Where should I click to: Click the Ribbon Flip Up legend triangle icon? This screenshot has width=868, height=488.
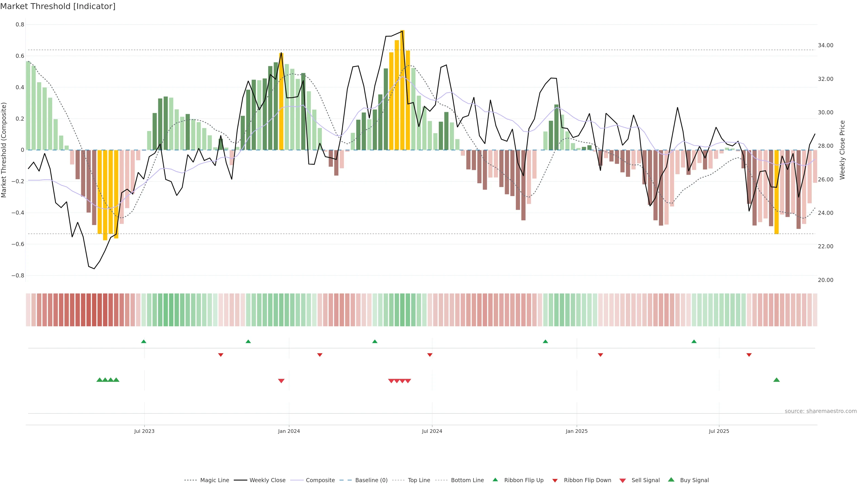[x=495, y=480]
